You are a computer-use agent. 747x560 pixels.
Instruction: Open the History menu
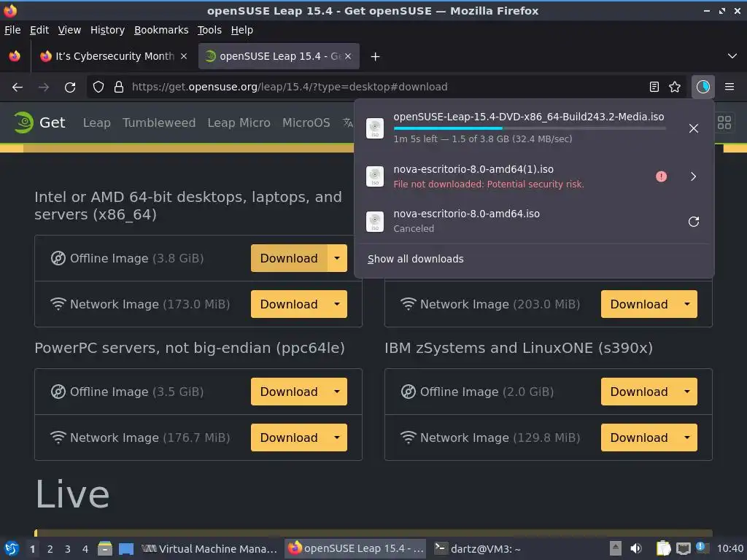coord(107,30)
